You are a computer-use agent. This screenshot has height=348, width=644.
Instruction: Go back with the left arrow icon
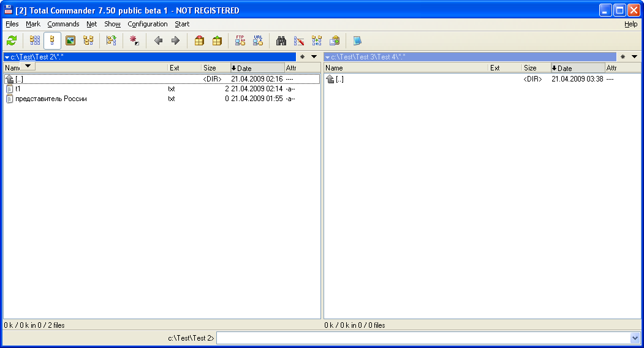tap(158, 40)
